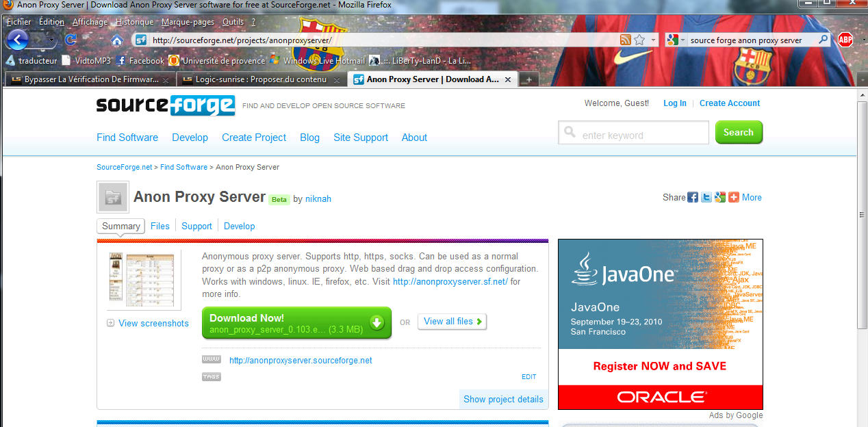The width and height of the screenshot is (868, 427).
Task: Select the Develop project tab
Action: point(240,227)
